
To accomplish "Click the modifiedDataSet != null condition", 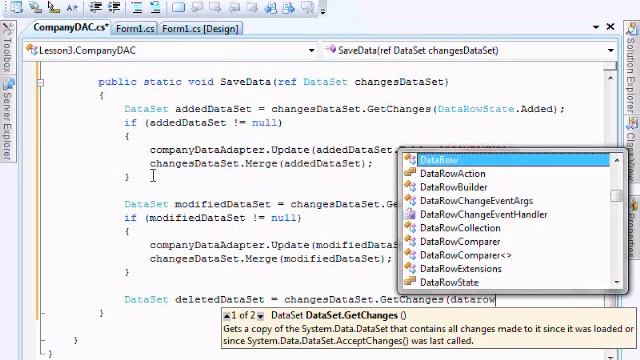I will coord(223,218).
